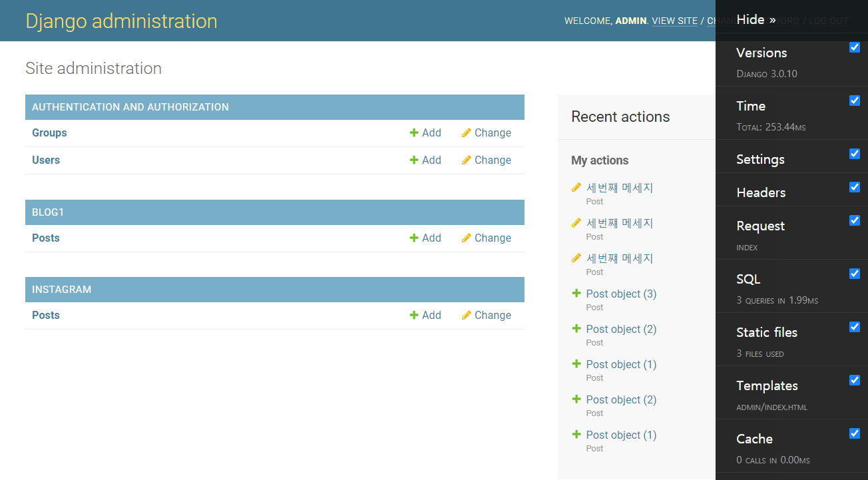Screen dimensions: 868x480
Task: Click the 3 files used text
Action: (x=760, y=354)
